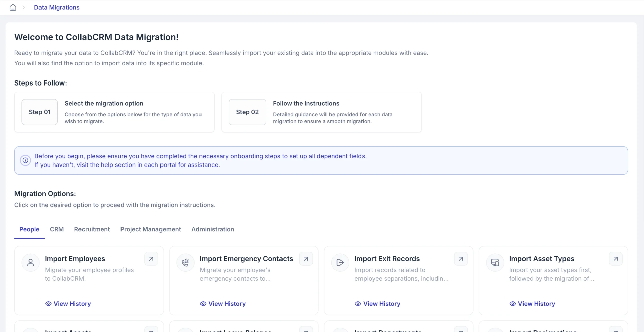
Task: Click the 'Migration Options:' heading
Action: (45, 194)
